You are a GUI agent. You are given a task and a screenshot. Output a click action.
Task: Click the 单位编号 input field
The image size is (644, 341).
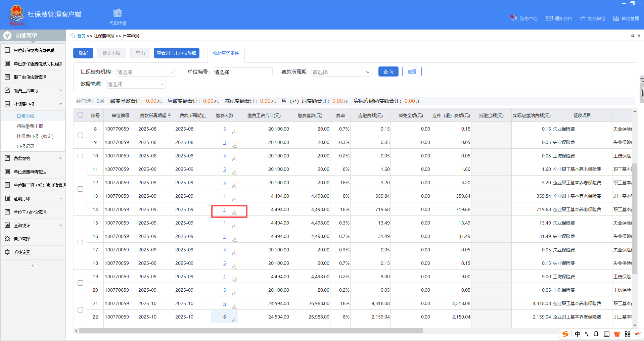click(243, 72)
